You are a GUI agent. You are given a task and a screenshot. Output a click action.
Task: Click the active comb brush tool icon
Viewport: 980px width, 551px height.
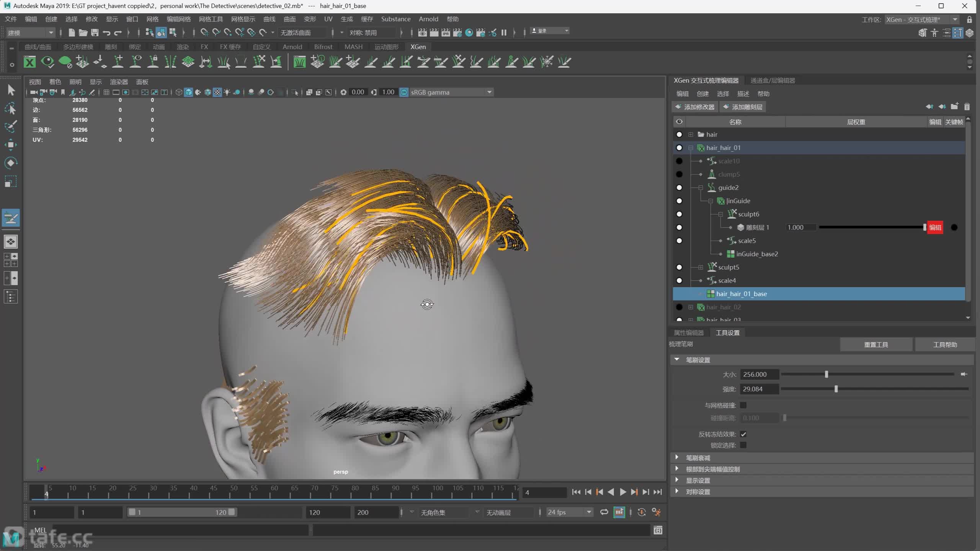pos(11,218)
